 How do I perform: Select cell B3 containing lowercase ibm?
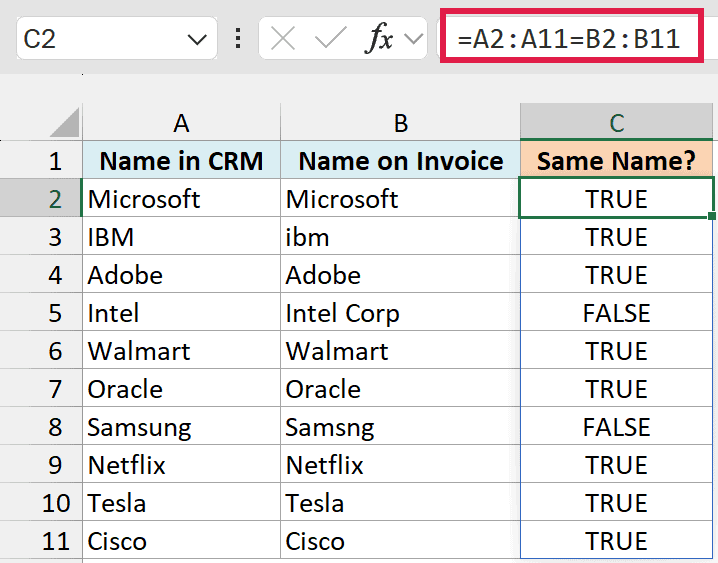coord(401,237)
